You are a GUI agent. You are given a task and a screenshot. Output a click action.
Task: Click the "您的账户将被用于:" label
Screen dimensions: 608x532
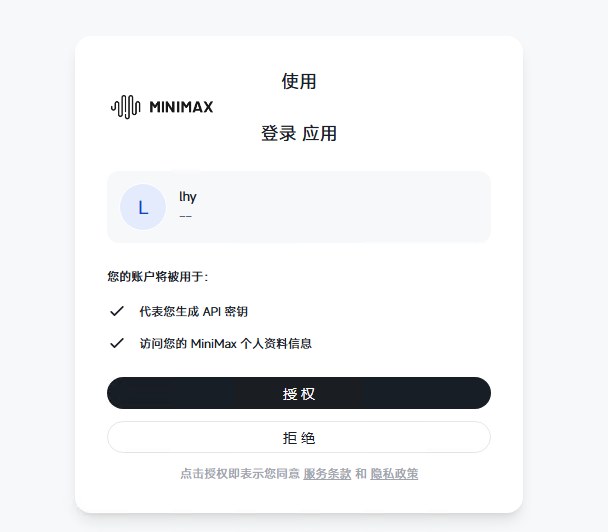click(158, 276)
